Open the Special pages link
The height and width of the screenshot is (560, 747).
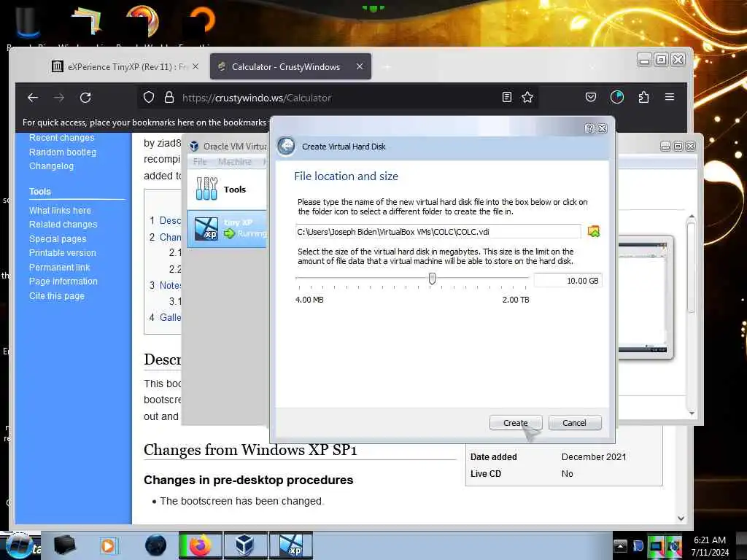[x=58, y=239]
